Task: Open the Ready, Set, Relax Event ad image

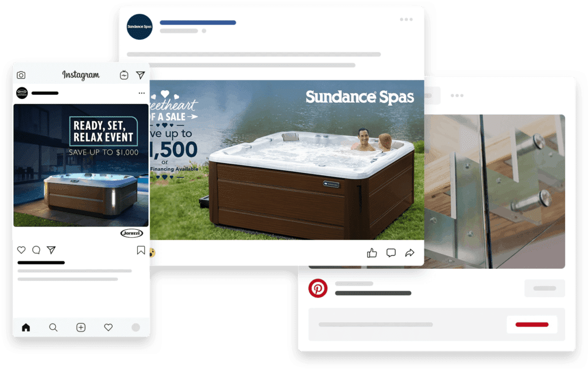Action: (81, 165)
